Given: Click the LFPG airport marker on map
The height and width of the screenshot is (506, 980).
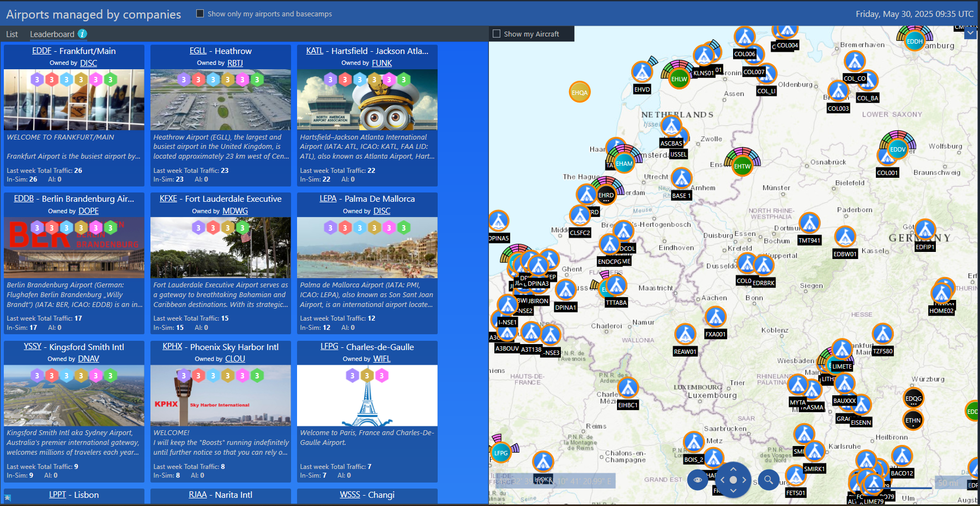Looking at the screenshot, I should [x=500, y=453].
